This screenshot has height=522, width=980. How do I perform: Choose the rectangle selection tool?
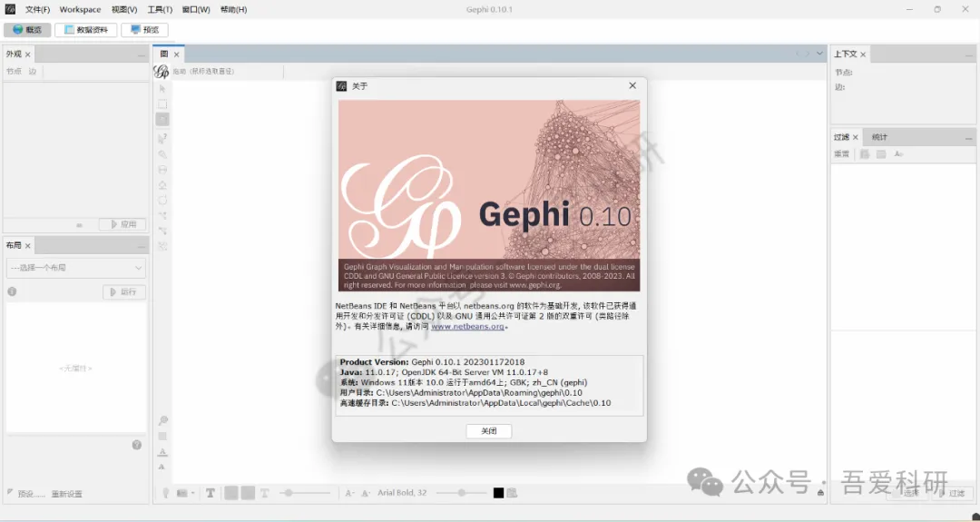pyautogui.click(x=162, y=104)
